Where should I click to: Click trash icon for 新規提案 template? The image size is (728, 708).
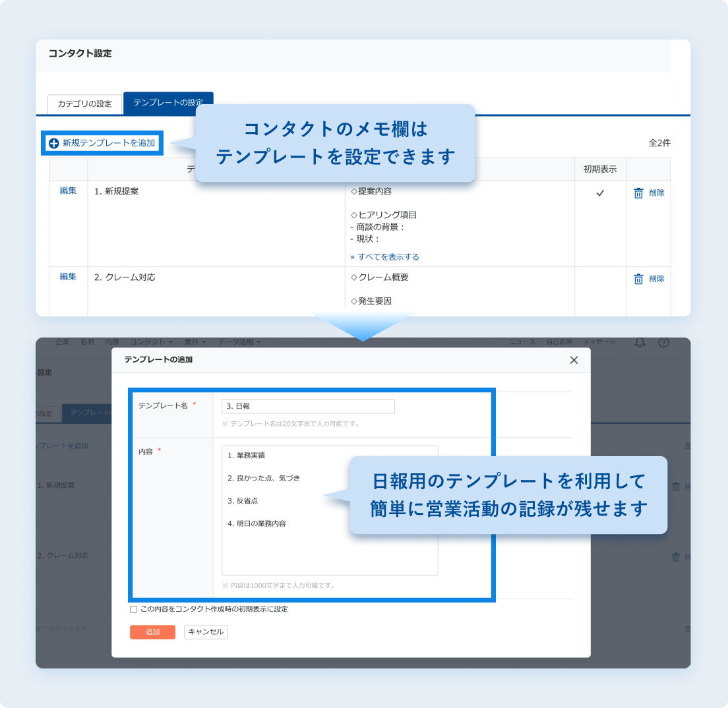pos(638,193)
